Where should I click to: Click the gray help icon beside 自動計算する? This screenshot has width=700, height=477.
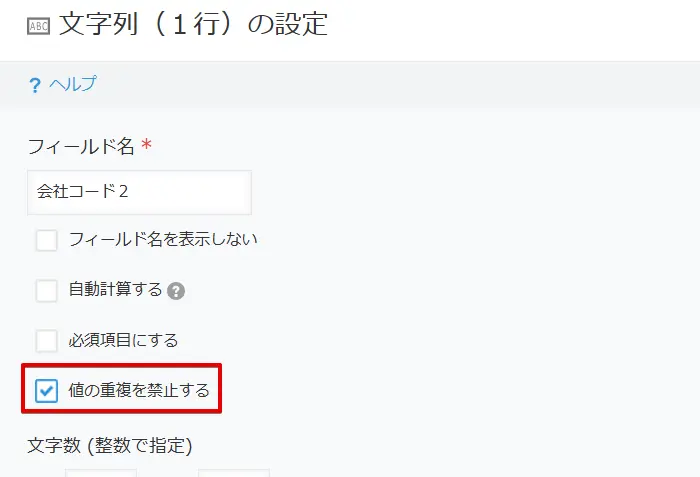point(176,291)
